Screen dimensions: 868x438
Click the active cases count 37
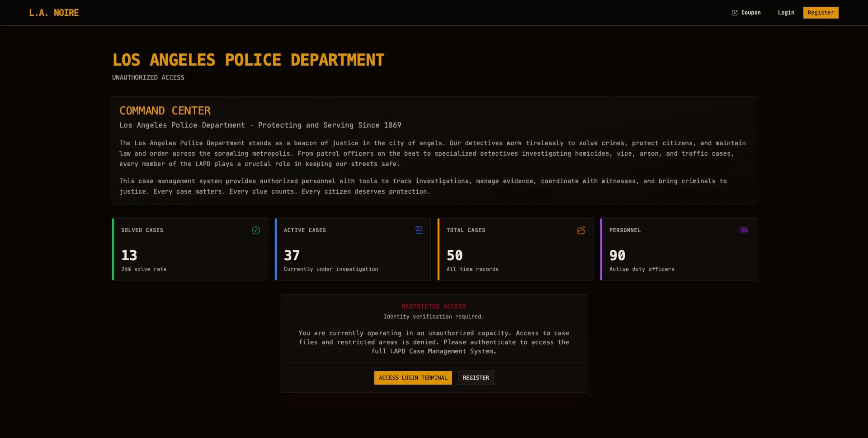pyautogui.click(x=292, y=255)
